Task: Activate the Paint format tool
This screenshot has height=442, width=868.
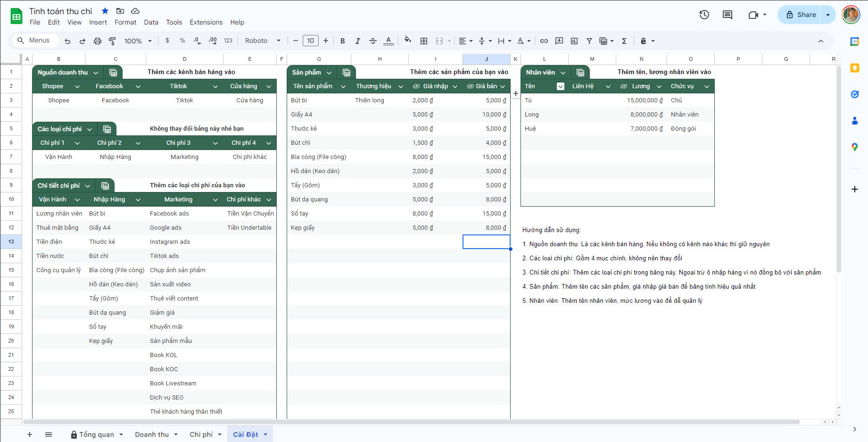Action: click(x=112, y=41)
